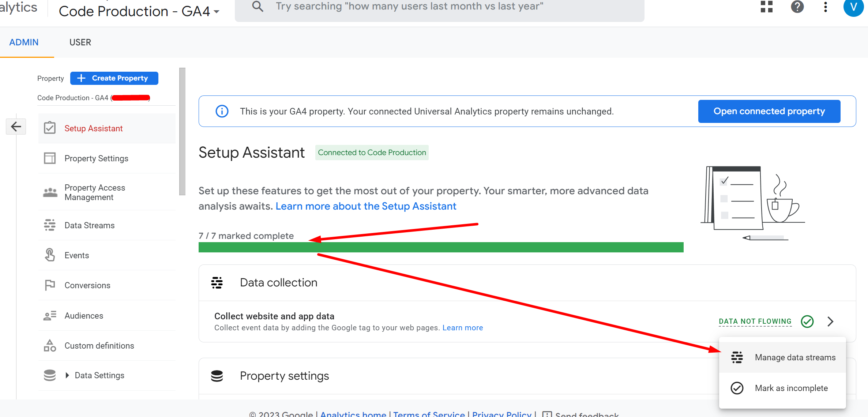
Task: Click the Custom definitions shapes icon
Action: click(50, 345)
